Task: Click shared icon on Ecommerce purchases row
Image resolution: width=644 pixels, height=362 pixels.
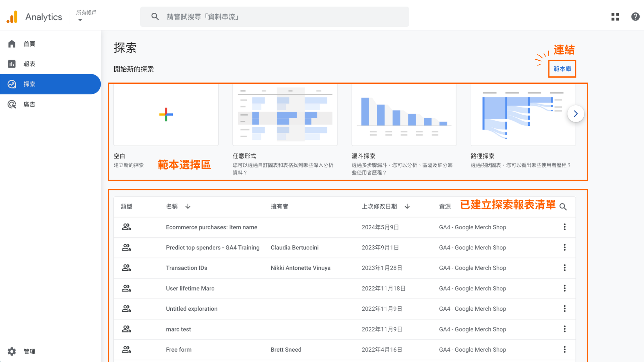Action: click(x=126, y=227)
